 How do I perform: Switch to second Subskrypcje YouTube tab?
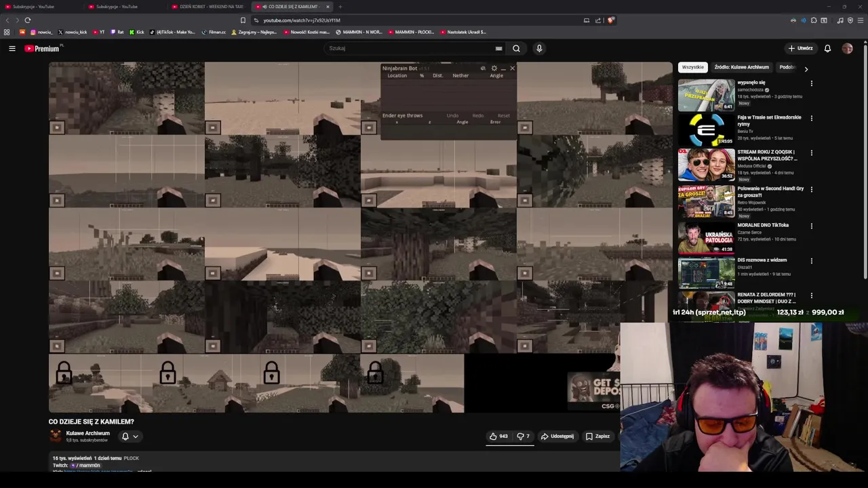click(117, 7)
